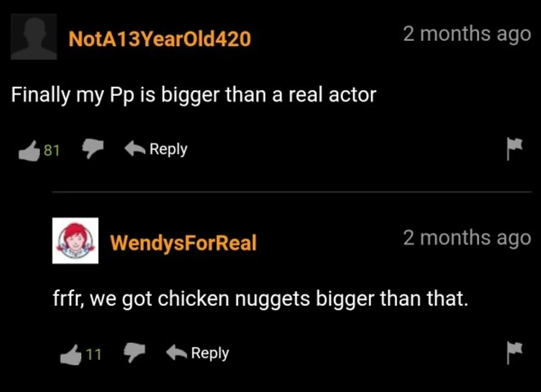Screen dimensions: 541x392
Task: Click the reply arrow icon beside the 11 likes
Action: (x=177, y=353)
